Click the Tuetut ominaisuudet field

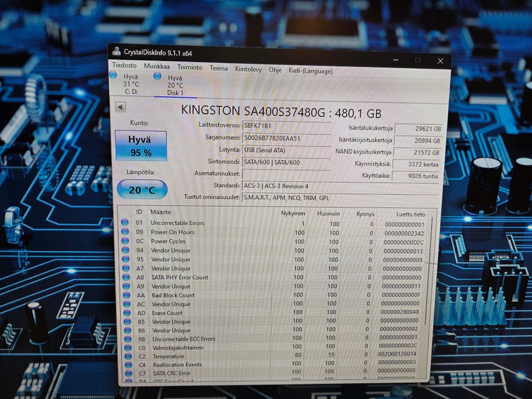(340, 198)
